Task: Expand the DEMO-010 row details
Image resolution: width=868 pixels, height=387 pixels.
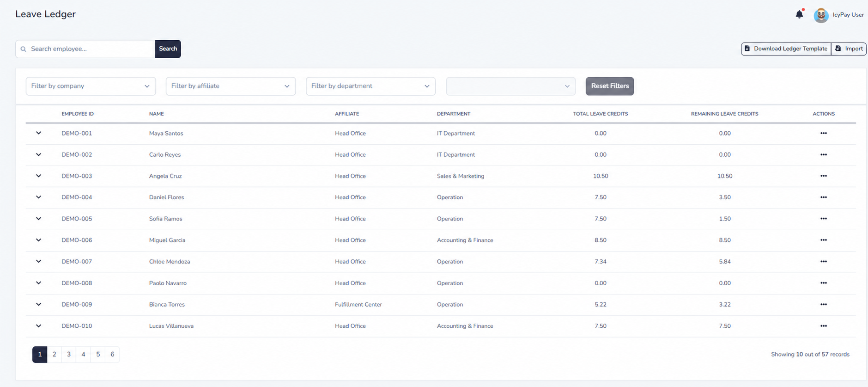Action: pos(38,326)
